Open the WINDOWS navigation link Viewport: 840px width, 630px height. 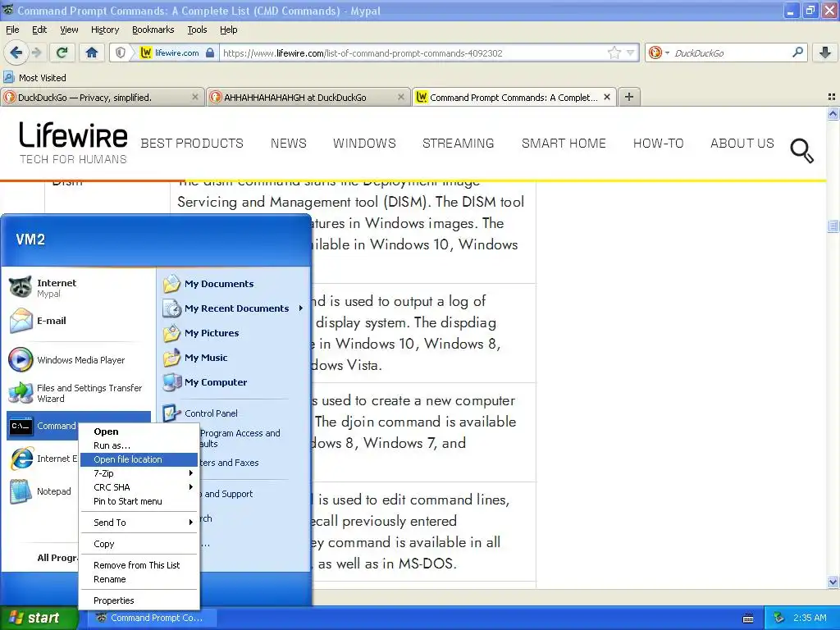(x=364, y=143)
